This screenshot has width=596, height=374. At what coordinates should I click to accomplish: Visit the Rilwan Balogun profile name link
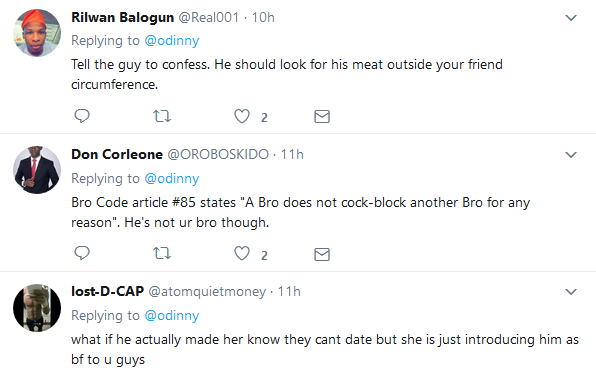[122, 17]
